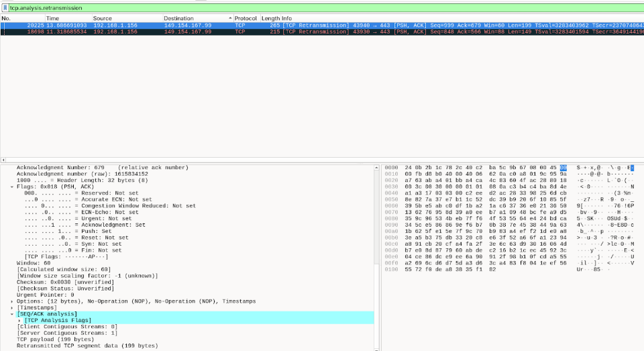Click the display filter bookmark icon
Viewport: 644px width, 351px height.
(5, 8)
